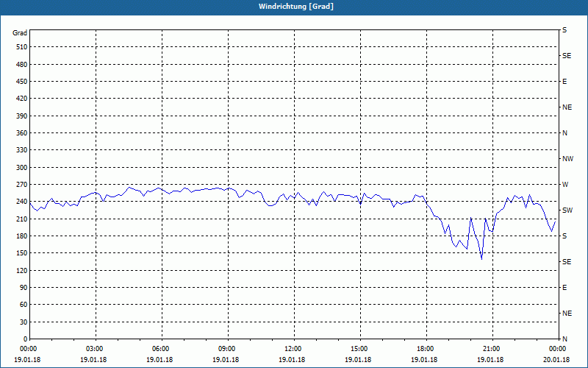Click the 360 y-axis value
This screenshot has height=368, width=588.
click(x=22, y=133)
